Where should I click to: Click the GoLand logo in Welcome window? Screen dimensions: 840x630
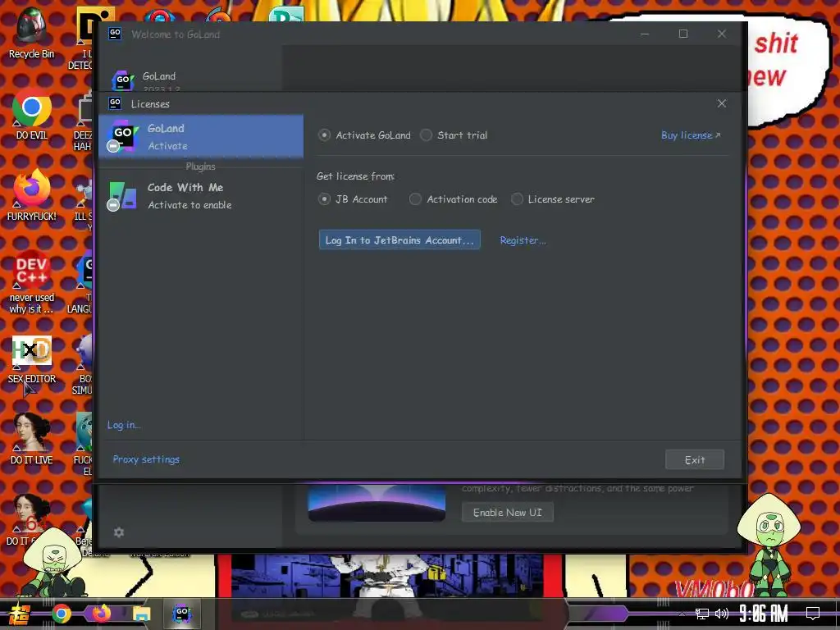(123, 80)
